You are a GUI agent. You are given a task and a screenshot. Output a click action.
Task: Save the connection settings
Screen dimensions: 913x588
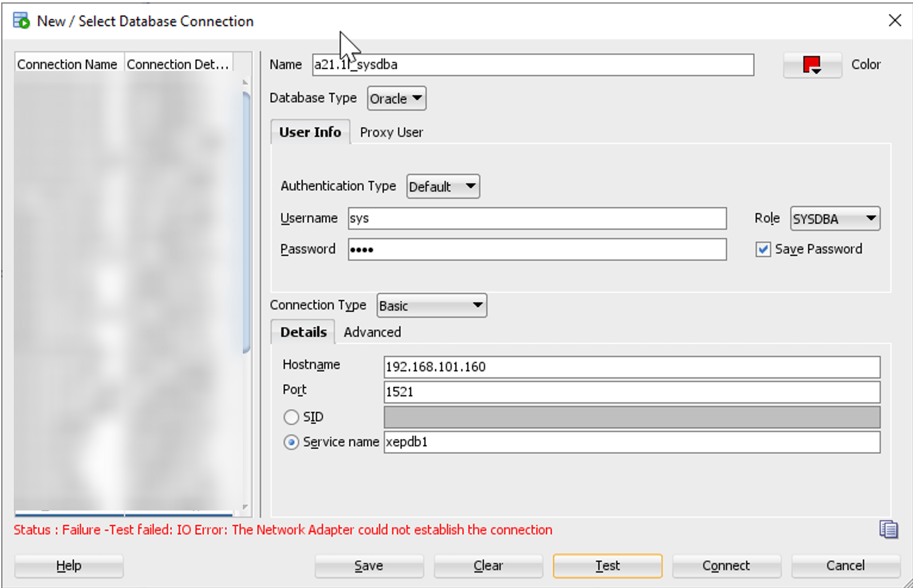[x=368, y=565]
